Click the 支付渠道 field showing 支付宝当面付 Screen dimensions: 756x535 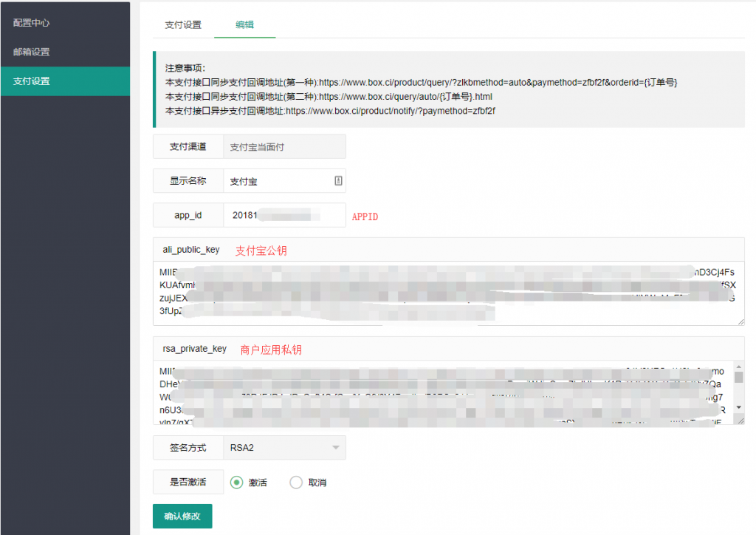(283, 147)
